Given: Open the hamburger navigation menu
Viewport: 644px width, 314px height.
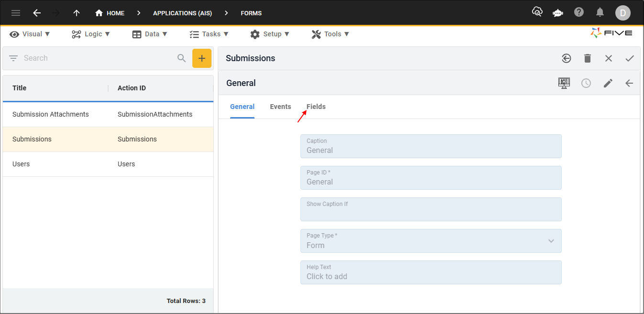Looking at the screenshot, I should click(x=16, y=13).
